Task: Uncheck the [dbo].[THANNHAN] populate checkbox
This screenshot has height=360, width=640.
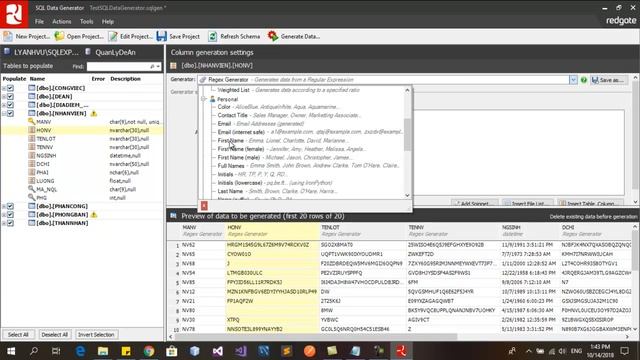Action: click(11, 223)
